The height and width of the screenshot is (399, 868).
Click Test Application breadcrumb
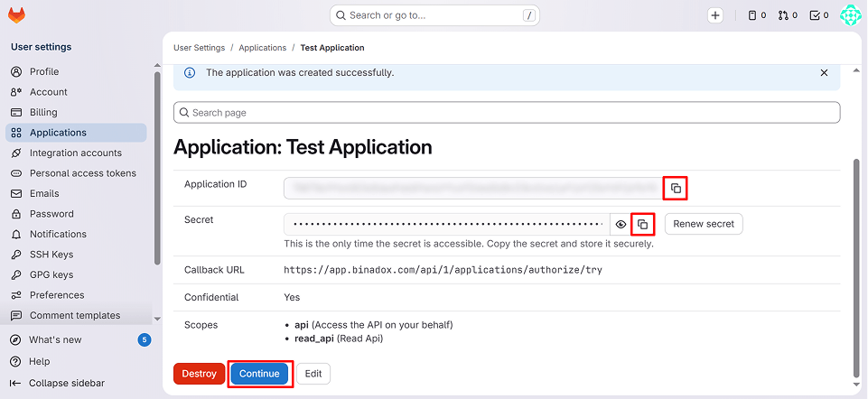[332, 48]
